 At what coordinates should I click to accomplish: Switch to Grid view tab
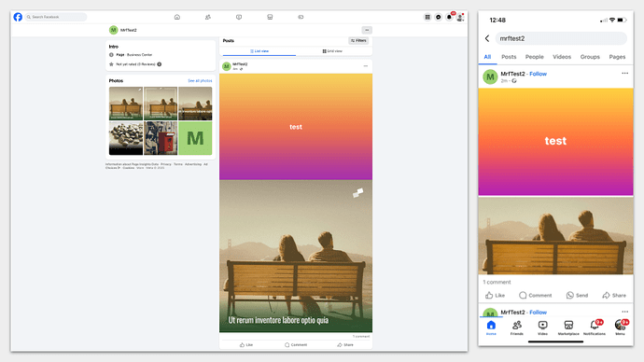(332, 51)
